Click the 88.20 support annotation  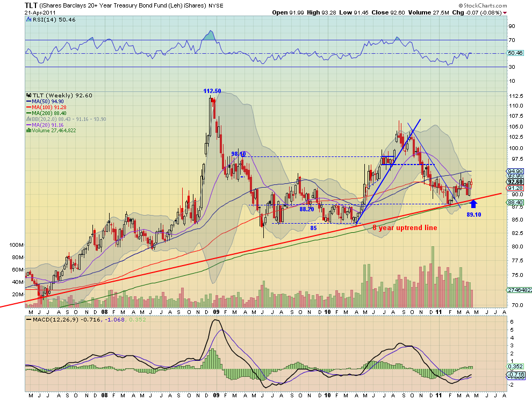pyautogui.click(x=307, y=209)
